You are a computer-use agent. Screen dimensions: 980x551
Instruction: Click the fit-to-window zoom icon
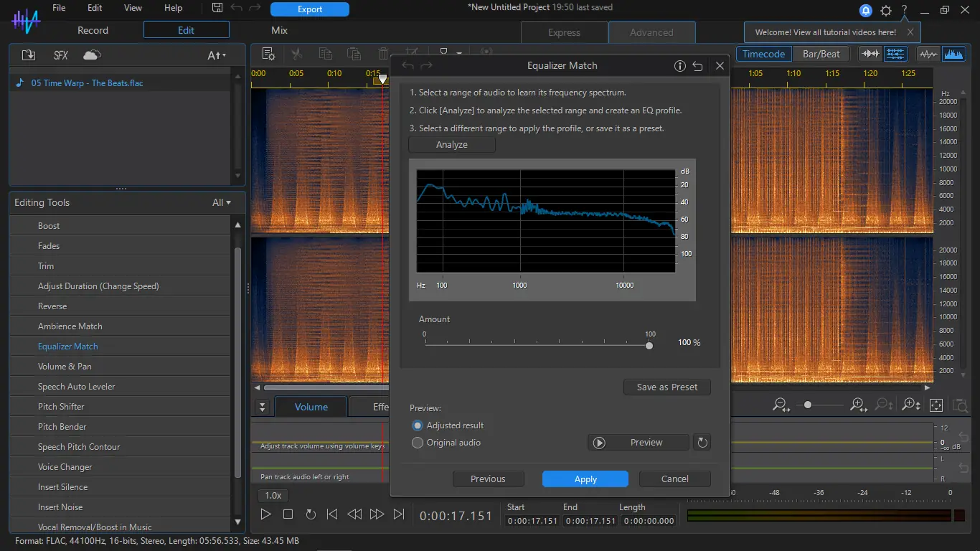(936, 405)
